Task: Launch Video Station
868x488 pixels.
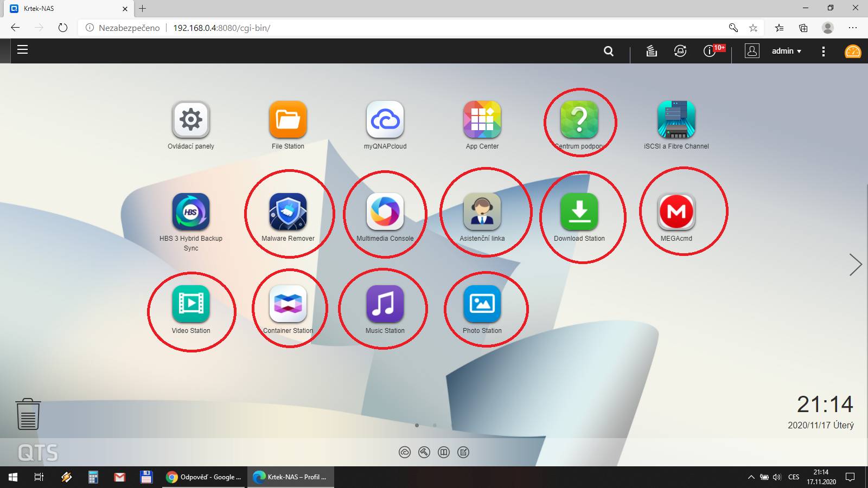Action: (191, 304)
